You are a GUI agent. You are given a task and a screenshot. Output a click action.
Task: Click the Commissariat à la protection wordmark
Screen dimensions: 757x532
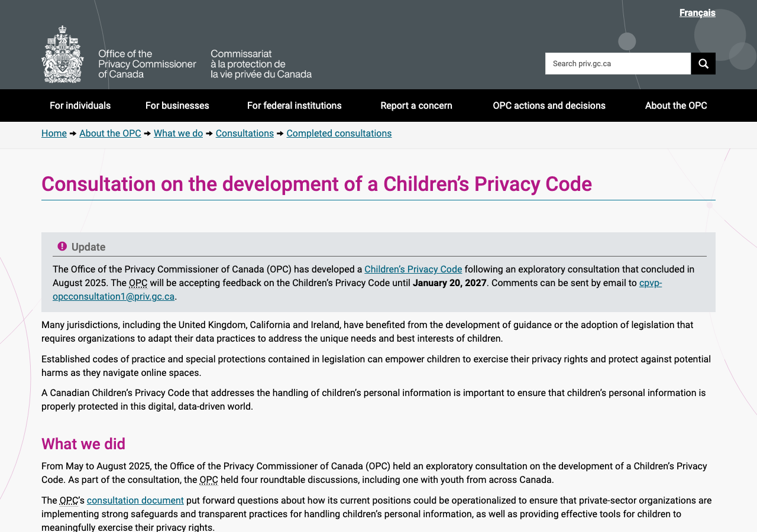click(261, 64)
